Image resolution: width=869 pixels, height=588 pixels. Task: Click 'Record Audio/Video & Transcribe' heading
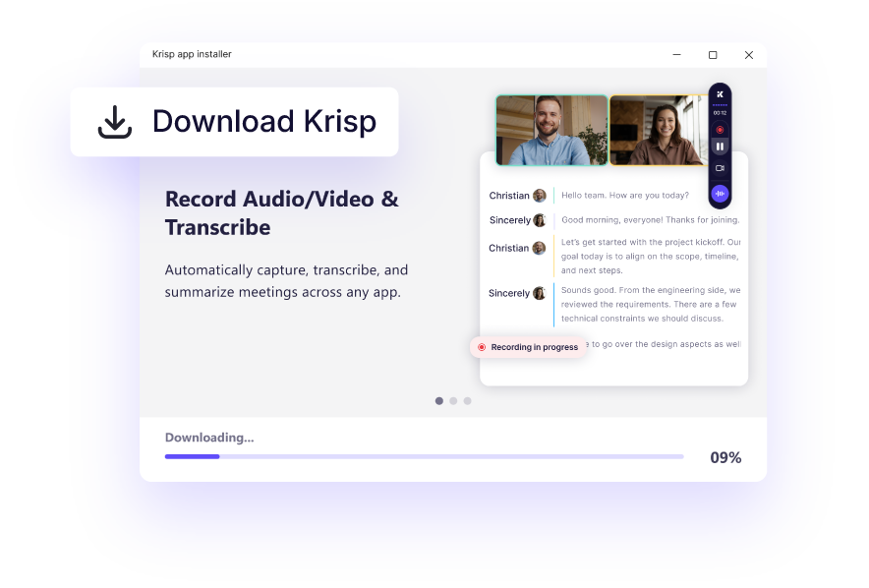click(x=281, y=213)
